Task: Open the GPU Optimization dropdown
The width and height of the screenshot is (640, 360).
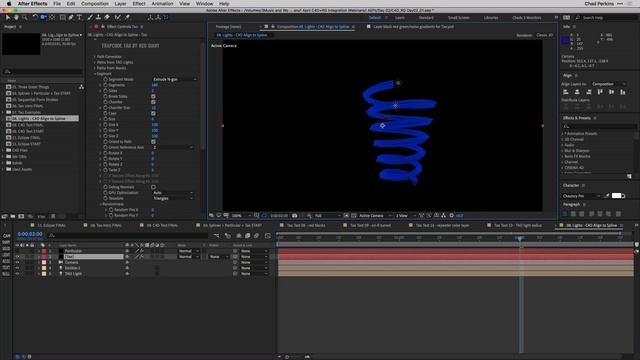Action: [173, 193]
